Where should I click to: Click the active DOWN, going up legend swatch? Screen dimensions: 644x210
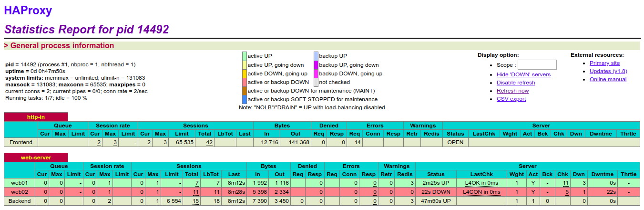[245, 73]
